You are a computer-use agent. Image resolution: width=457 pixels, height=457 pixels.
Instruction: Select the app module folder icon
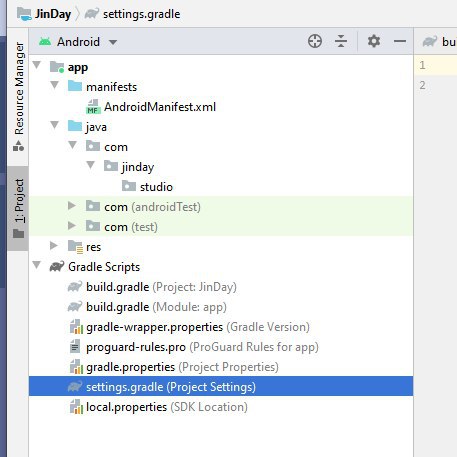[57, 67]
